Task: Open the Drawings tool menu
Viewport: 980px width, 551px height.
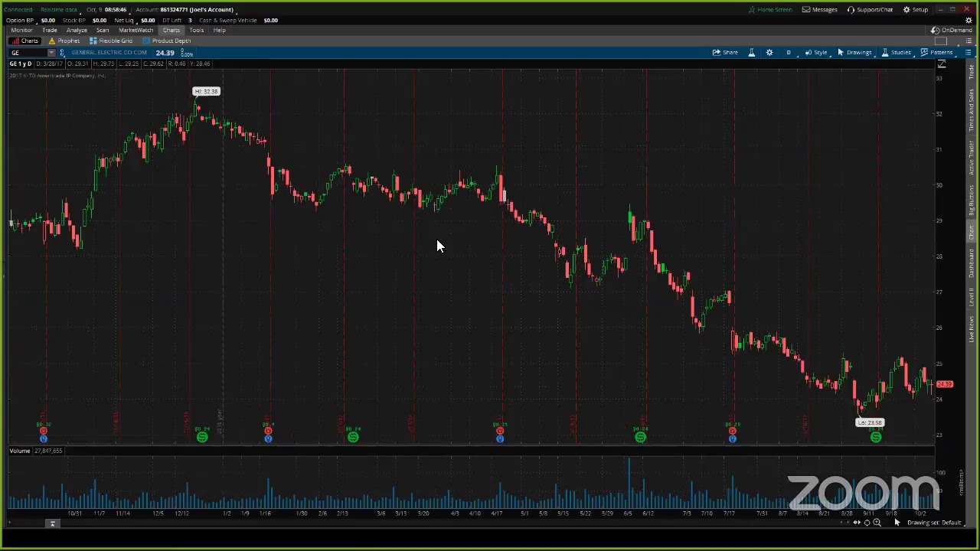Action: pyautogui.click(x=854, y=52)
